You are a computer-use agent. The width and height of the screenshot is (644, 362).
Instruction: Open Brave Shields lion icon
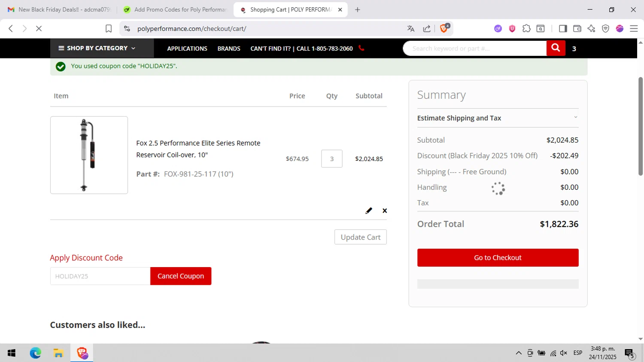(x=444, y=28)
